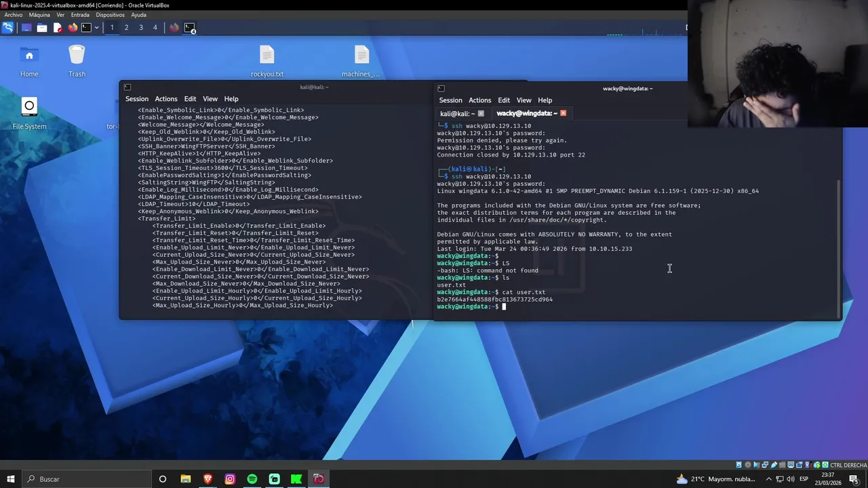The image size is (868, 488).
Task: Open File System desktop icon
Action: pyautogui.click(x=29, y=113)
